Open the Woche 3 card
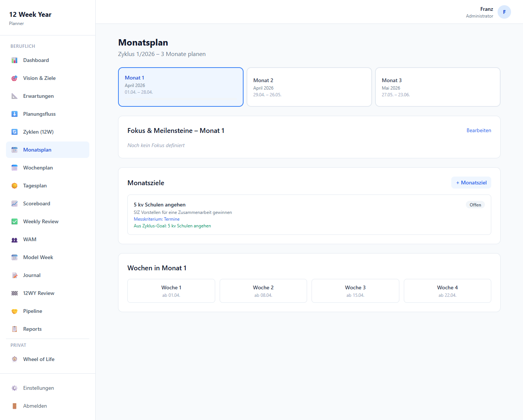The image size is (523, 420). [355, 291]
